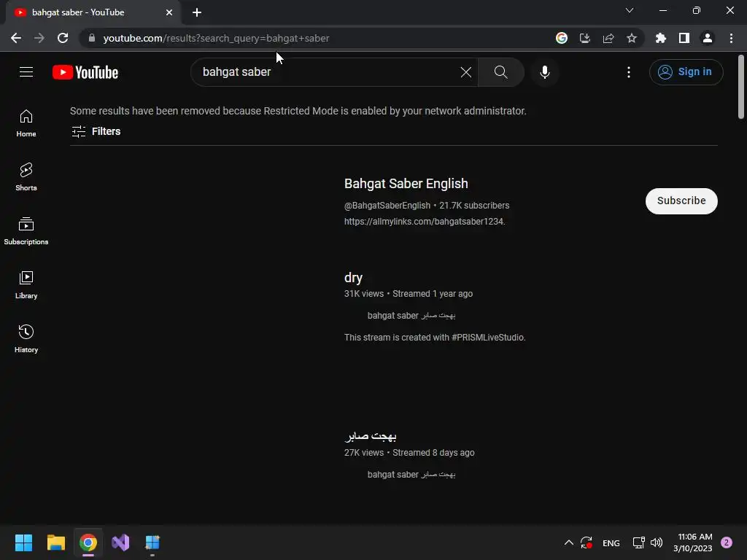Subscribe to Bahgat Saber English

pos(681,201)
